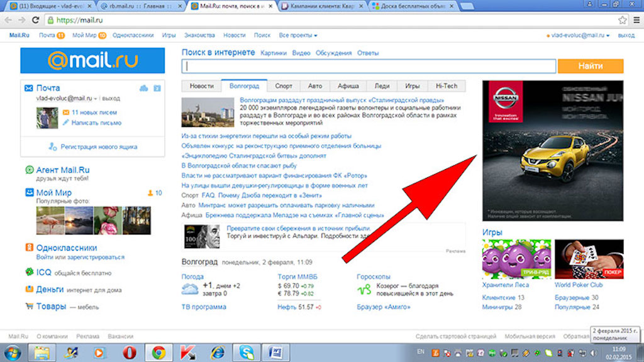Open the Nissan Juke advertisement banner
Image resolution: width=644 pixels, height=362 pixels.
pyautogui.click(x=552, y=151)
